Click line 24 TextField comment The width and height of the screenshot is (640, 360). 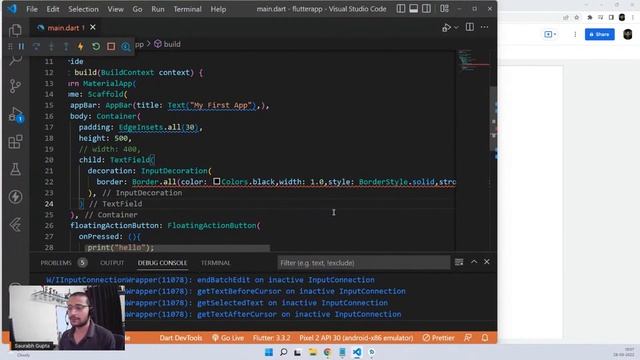[x=116, y=204]
